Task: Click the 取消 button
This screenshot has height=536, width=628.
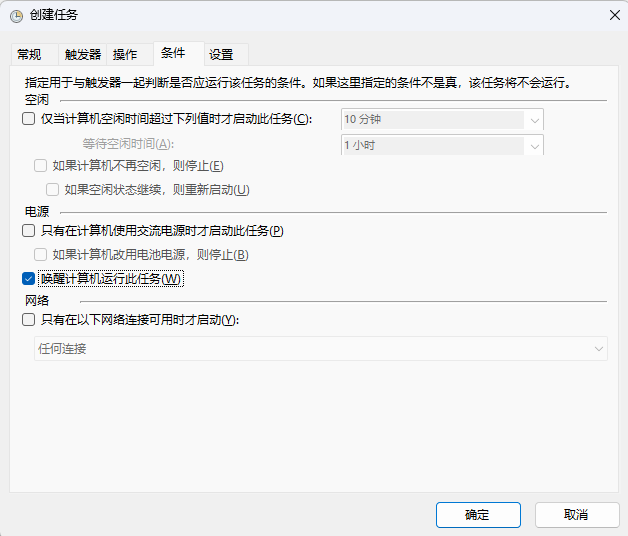Action: click(577, 515)
